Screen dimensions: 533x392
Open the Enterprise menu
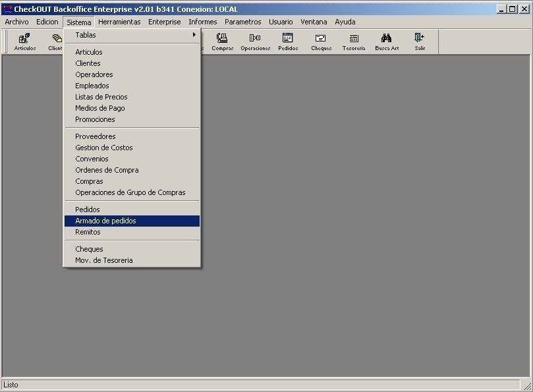click(165, 22)
